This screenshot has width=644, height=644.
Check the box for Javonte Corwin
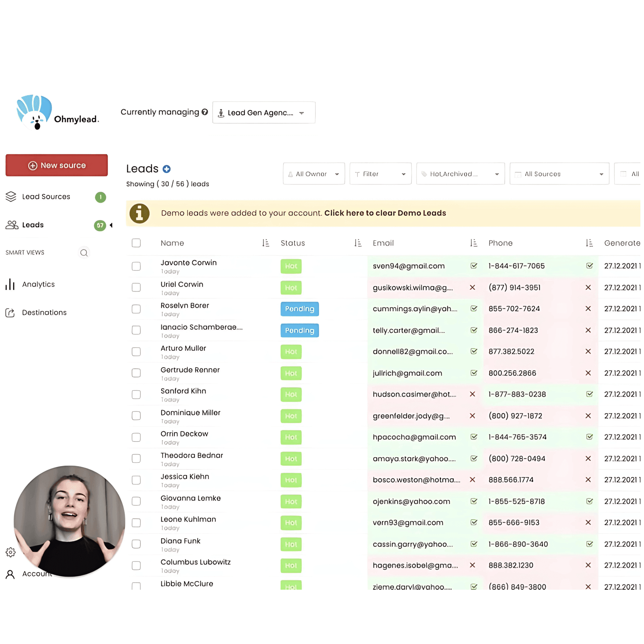[136, 266]
